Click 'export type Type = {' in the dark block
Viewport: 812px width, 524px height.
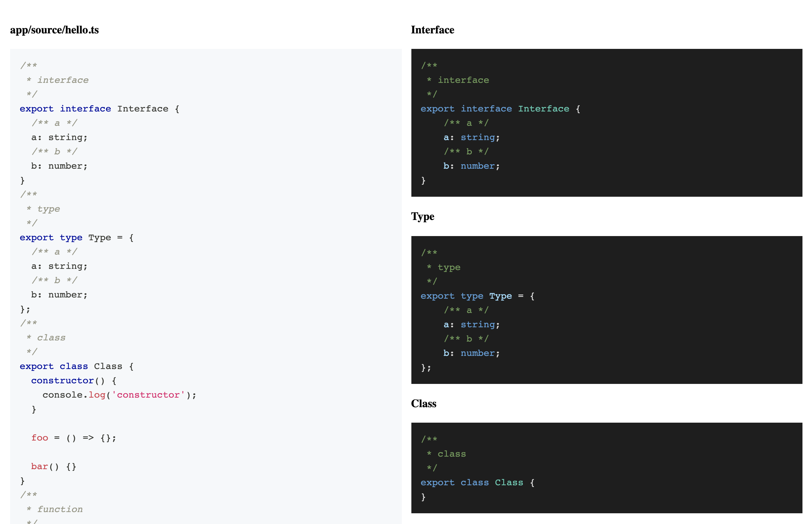477,296
